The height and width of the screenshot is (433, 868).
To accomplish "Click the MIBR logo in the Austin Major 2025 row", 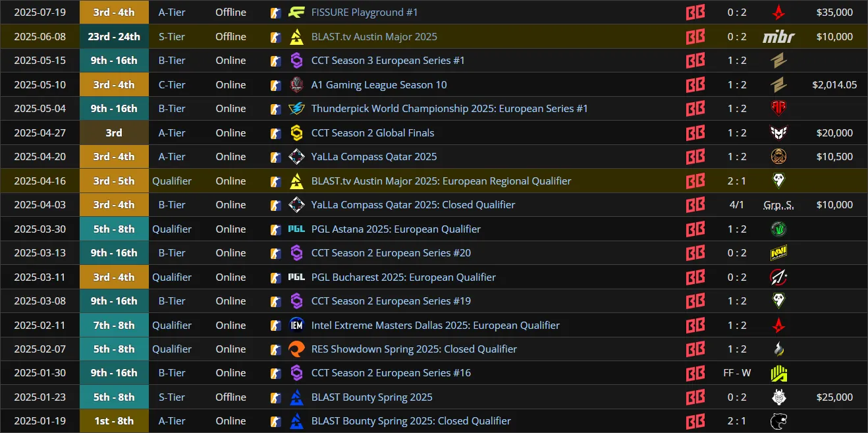I will click(778, 37).
